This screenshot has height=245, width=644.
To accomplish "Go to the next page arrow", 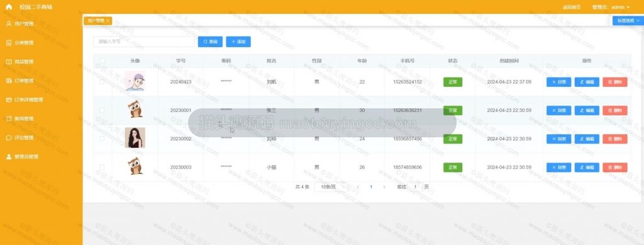I will click(x=384, y=186).
